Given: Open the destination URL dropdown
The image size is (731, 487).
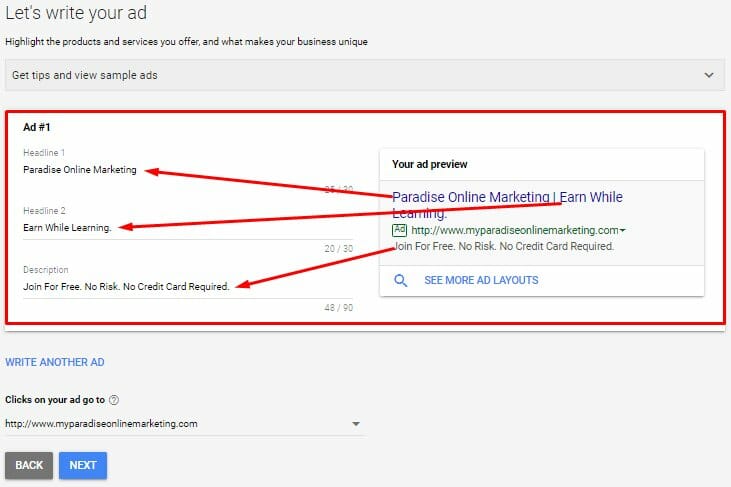Looking at the screenshot, I should click(x=183, y=424).
